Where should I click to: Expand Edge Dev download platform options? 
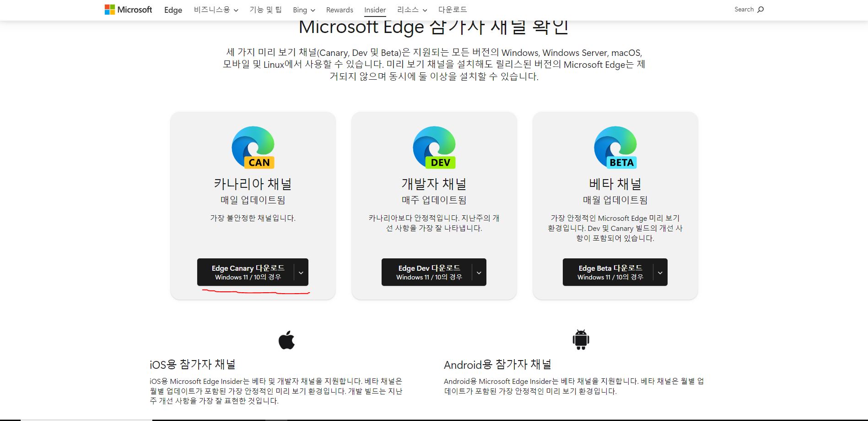coord(479,272)
